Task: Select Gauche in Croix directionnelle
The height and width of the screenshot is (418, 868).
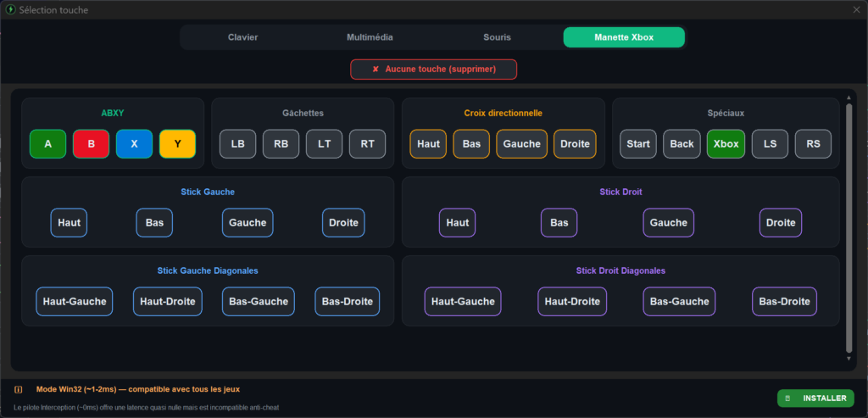Action: (522, 144)
